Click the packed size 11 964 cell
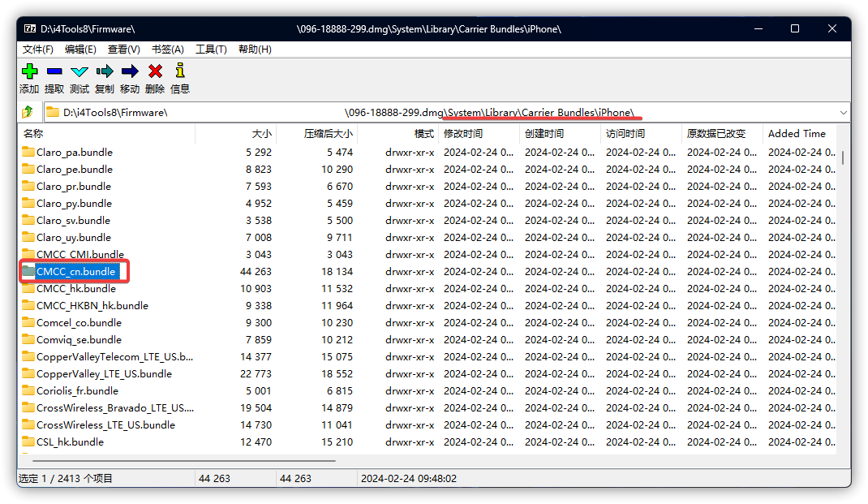868x504 pixels. click(x=337, y=305)
